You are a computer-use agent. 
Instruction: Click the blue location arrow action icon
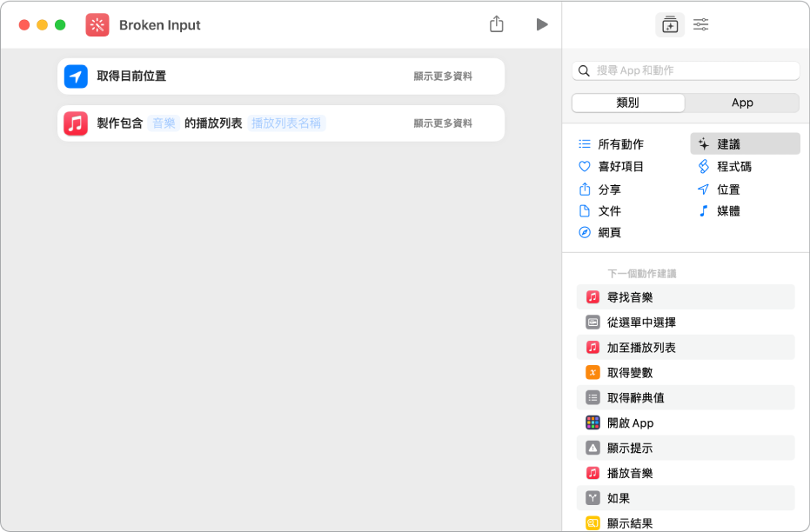coord(76,76)
